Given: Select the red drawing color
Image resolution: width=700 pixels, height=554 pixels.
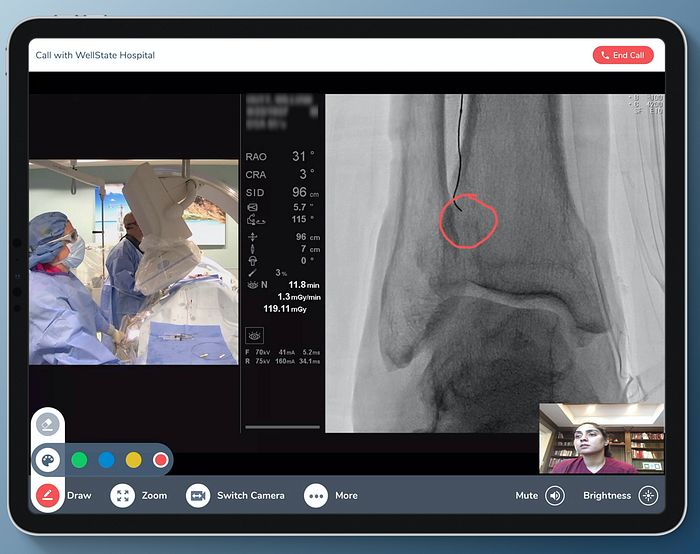Looking at the screenshot, I should point(160,460).
